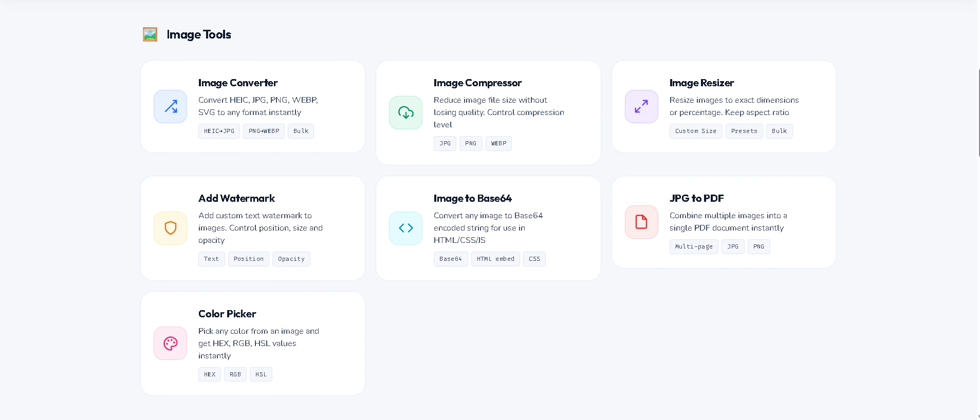Click the Add Watermark shield icon
This screenshot has height=420, width=980.
click(171, 228)
